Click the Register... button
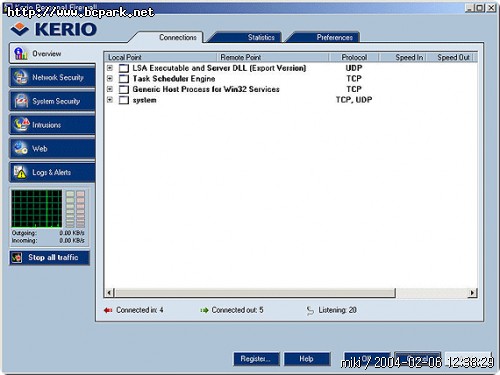 pyautogui.click(x=256, y=359)
